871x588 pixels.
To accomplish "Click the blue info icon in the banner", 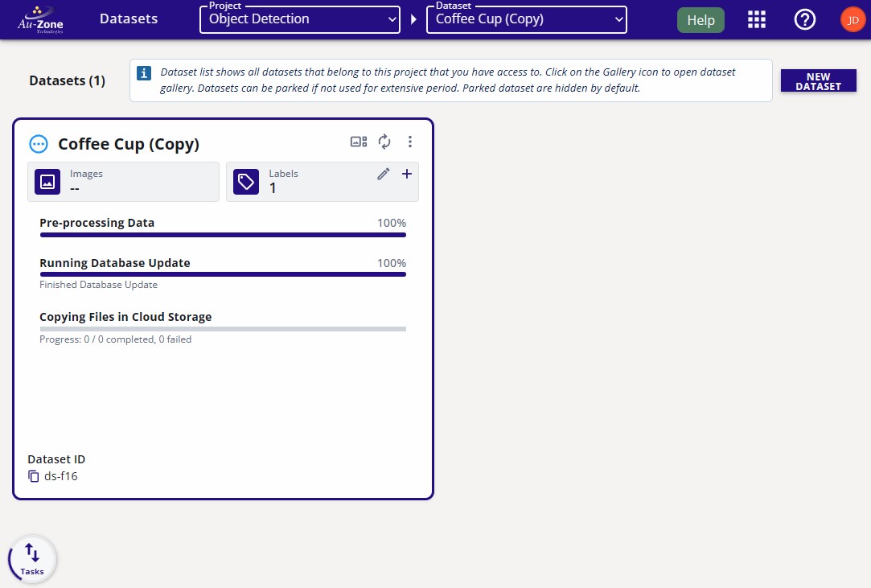I will point(144,73).
